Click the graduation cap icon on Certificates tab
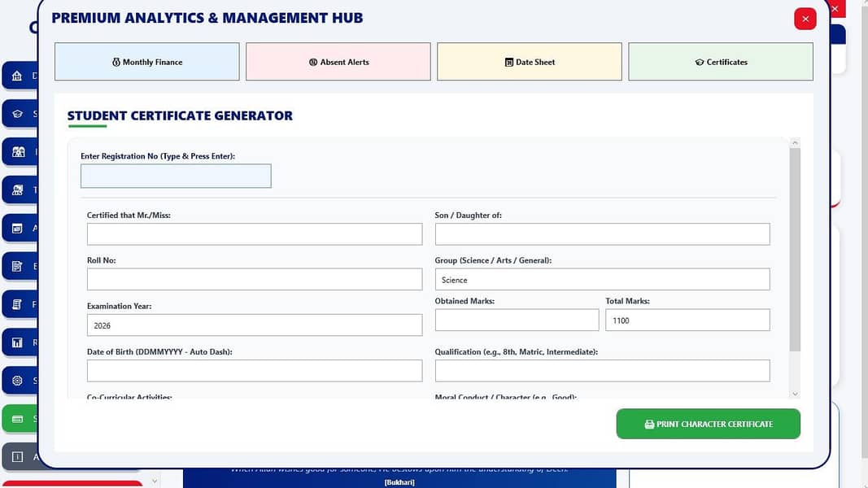Image resolution: width=868 pixels, height=488 pixels. [x=699, y=62]
